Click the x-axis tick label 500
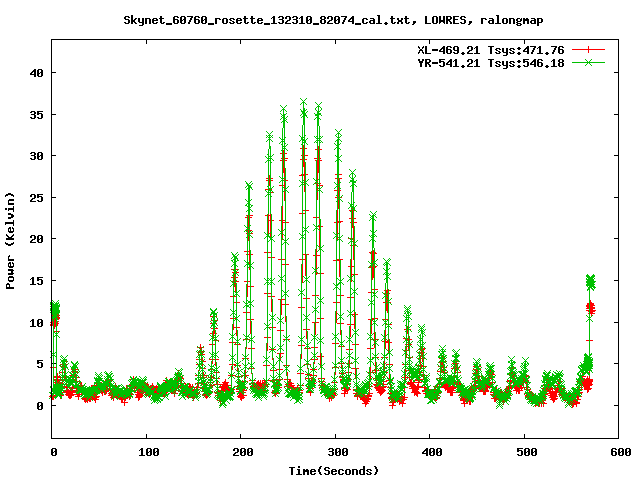The width and height of the screenshot is (640, 480). click(527, 452)
